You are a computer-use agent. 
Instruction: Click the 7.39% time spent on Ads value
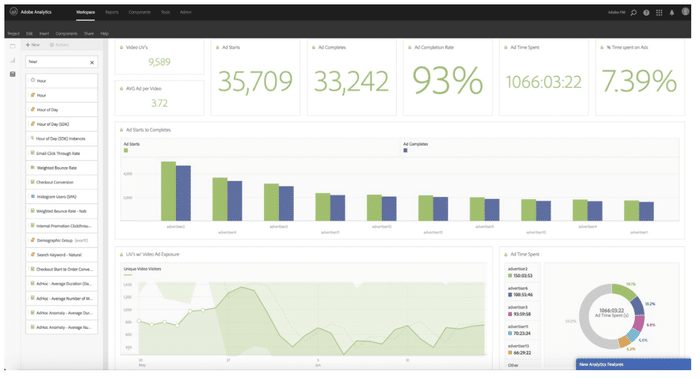click(639, 81)
